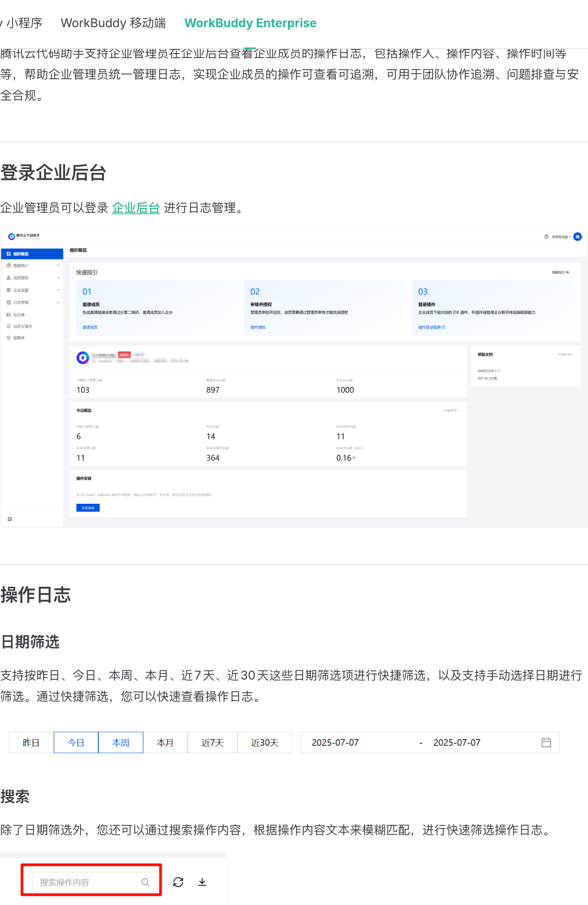
Task: Expand the 成员授权 chevron
Action: (58, 278)
